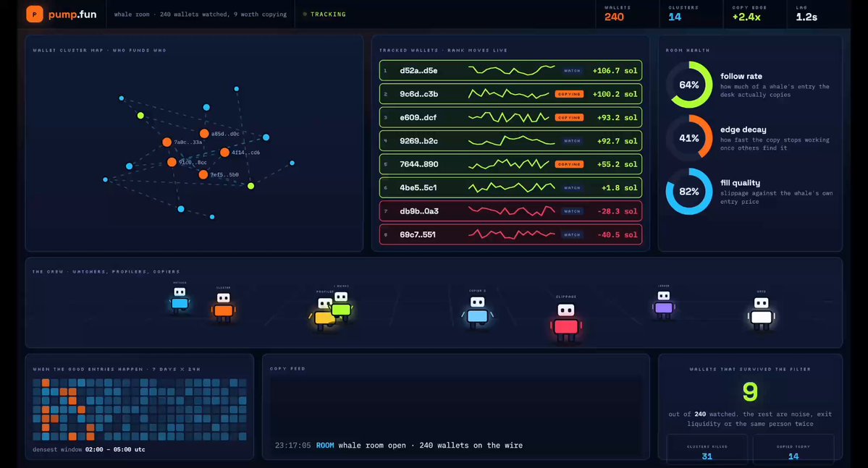The image size is (868, 468).
Task: Click the COPYING badge on e609..dcf
Action: (x=569, y=117)
